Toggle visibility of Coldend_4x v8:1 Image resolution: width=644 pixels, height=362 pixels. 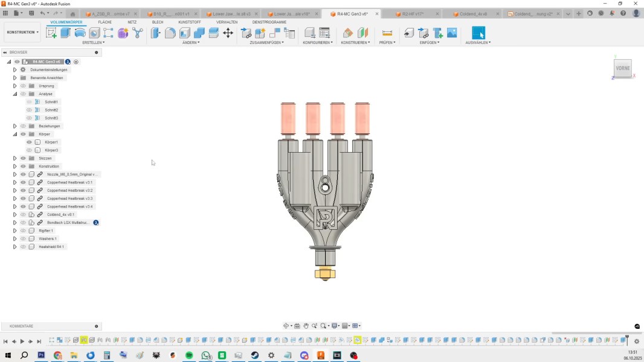tap(23, 215)
